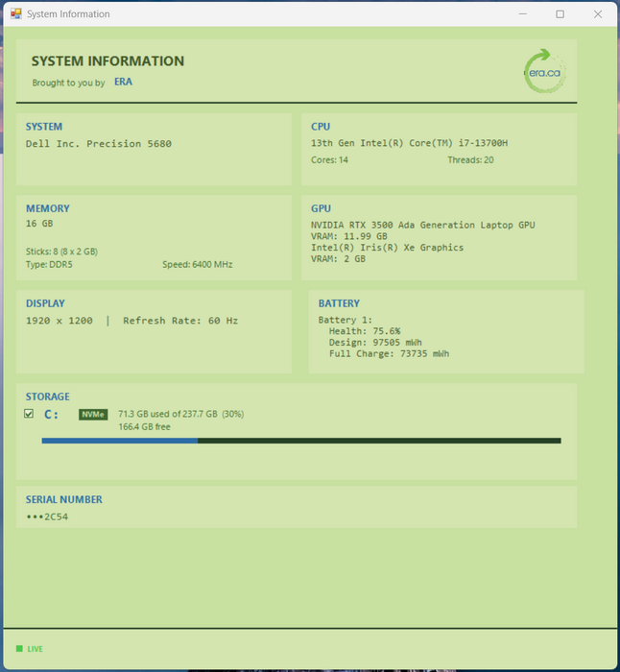Toggle the C: drive checkbox

pyautogui.click(x=29, y=414)
